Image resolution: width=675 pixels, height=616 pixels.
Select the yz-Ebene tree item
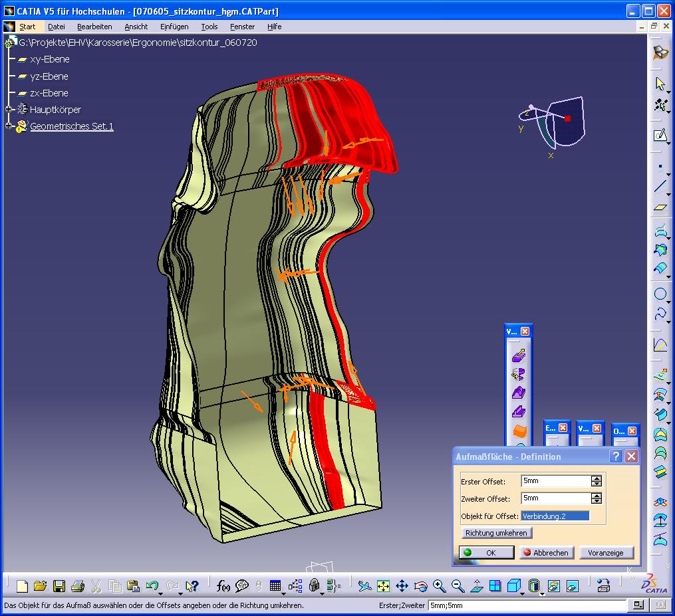[x=49, y=76]
